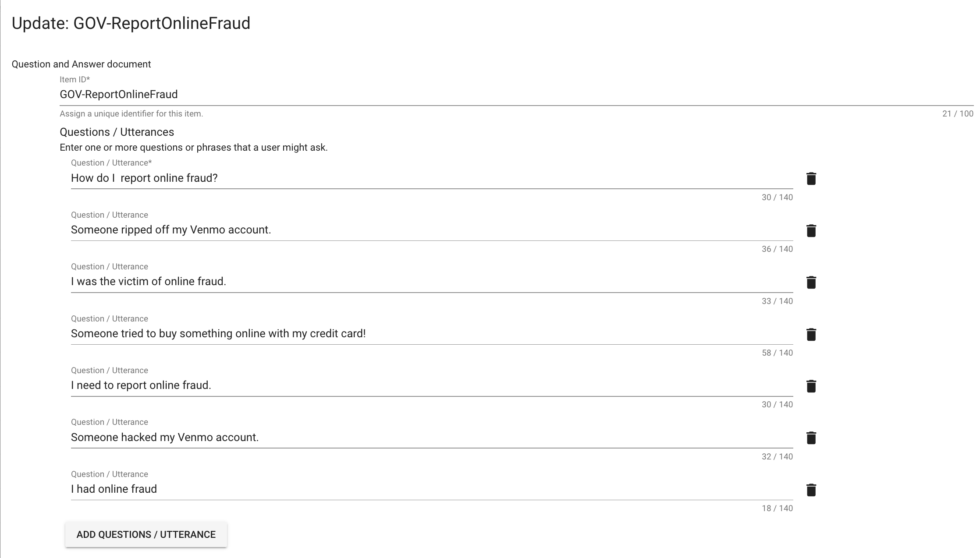The height and width of the screenshot is (558, 980).
Task: Focus the 'I need to report online fraud.' field
Action: [x=432, y=385]
